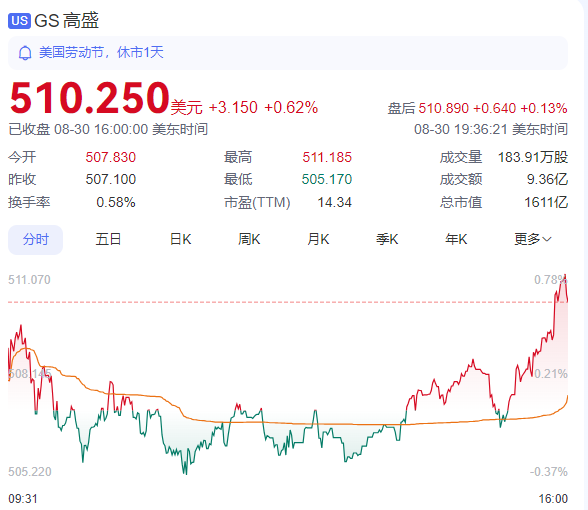Click the 昨收 value 507.100
588x510 pixels.
(x=111, y=179)
